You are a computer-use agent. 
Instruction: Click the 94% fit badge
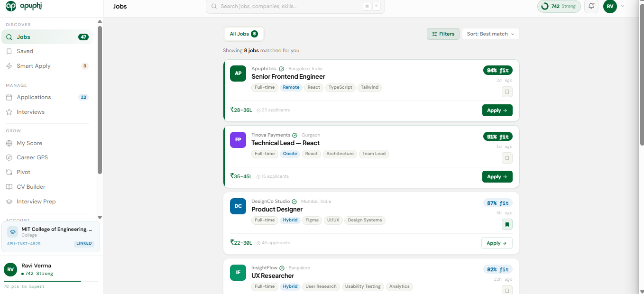[498, 70]
